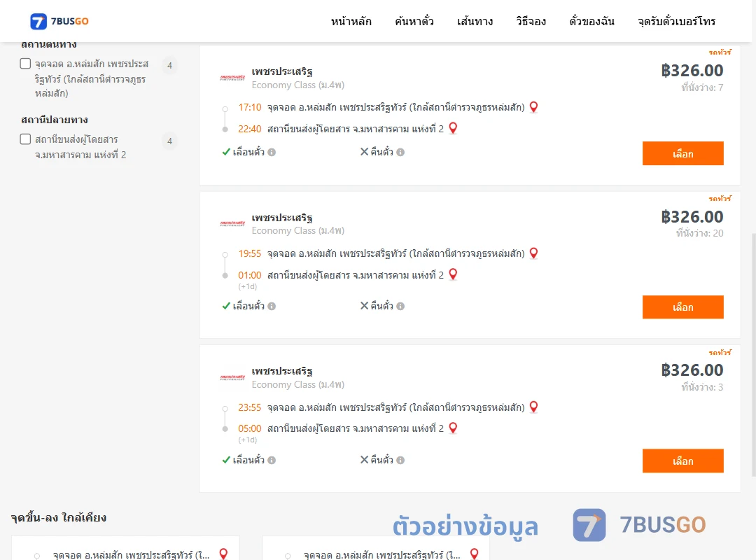Click operator logo of the 19:55 trip

[232, 224]
